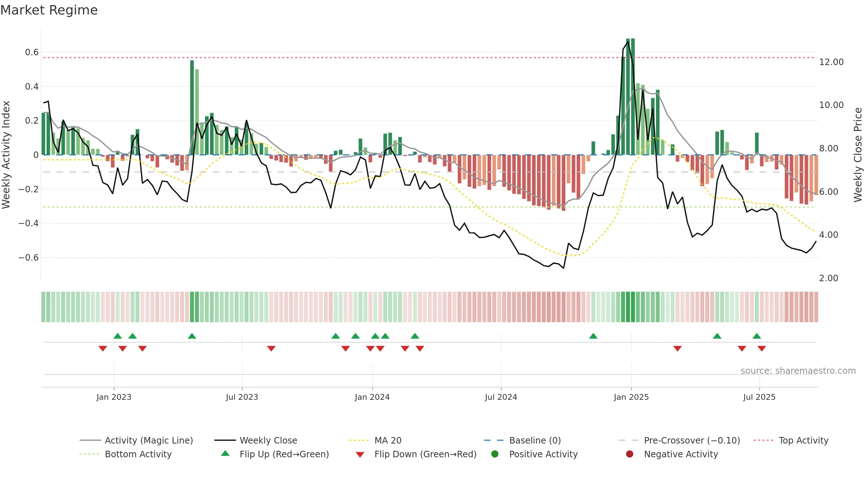Click Weekly Activity Index axis title

6,154
